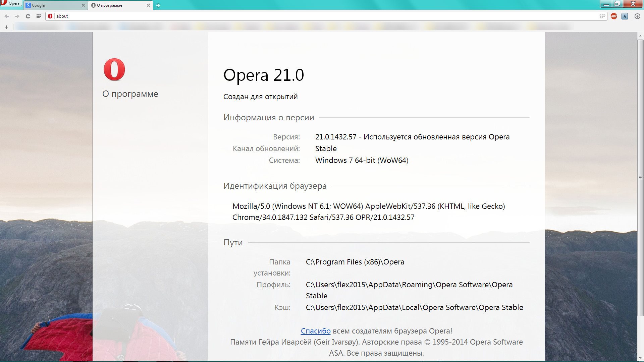Click the Stable update channel value
The image size is (644, 362).
(326, 148)
